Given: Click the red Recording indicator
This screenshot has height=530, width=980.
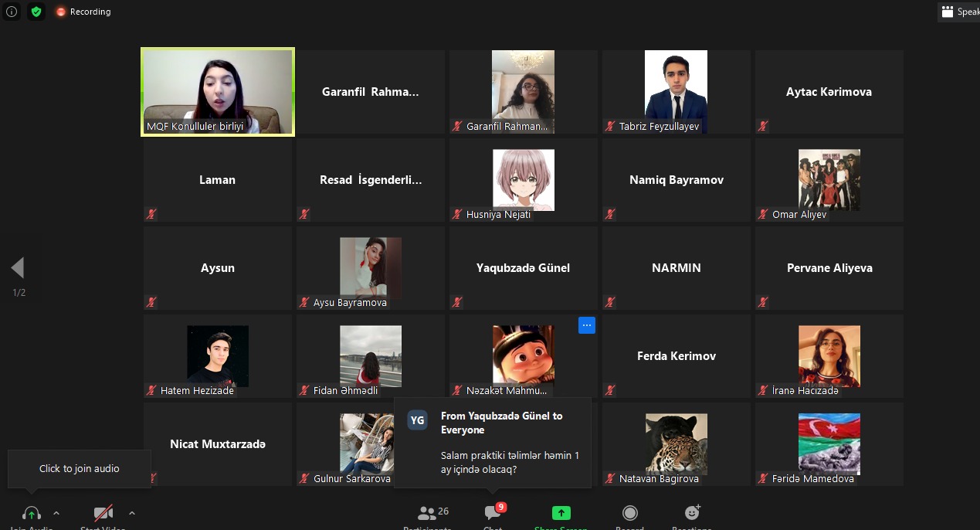Looking at the screenshot, I should pyautogui.click(x=83, y=12).
